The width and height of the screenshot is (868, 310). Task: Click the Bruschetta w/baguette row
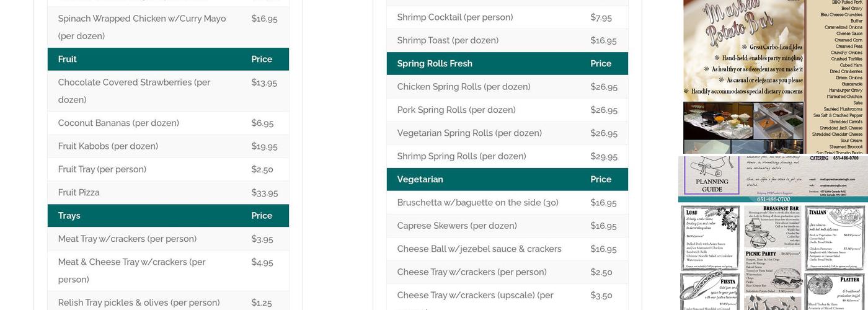point(477,203)
